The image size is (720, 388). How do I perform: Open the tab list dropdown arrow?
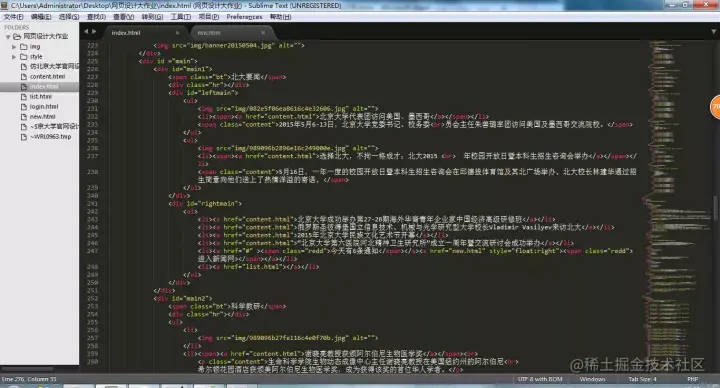coord(714,32)
